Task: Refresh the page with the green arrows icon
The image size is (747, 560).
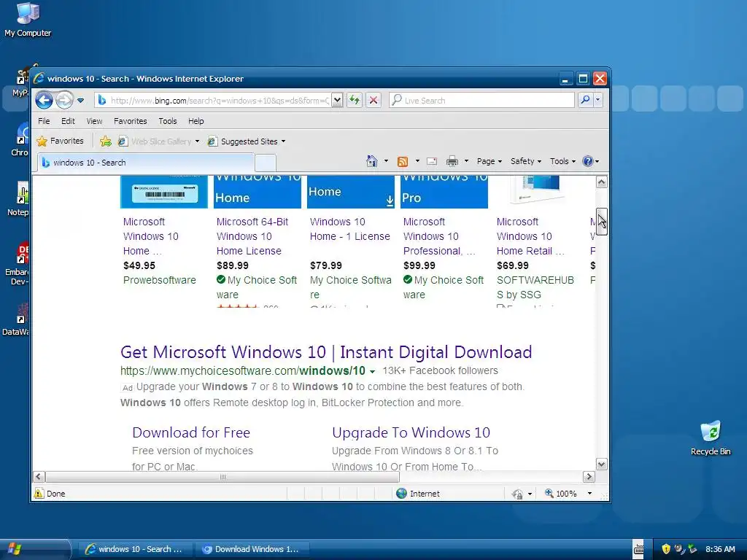Action: point(355,101)
